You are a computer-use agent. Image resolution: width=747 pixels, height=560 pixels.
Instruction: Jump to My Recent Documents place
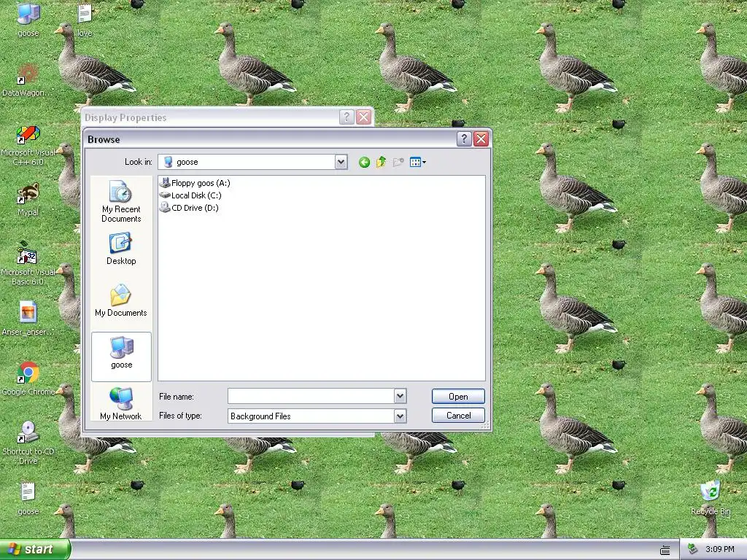click(x=121, y=201)
